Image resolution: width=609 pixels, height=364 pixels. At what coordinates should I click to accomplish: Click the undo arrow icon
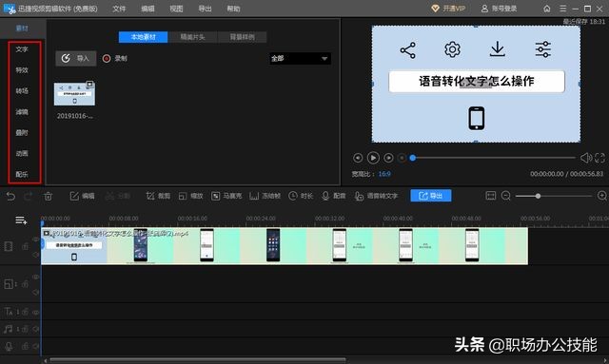(10, 197)
